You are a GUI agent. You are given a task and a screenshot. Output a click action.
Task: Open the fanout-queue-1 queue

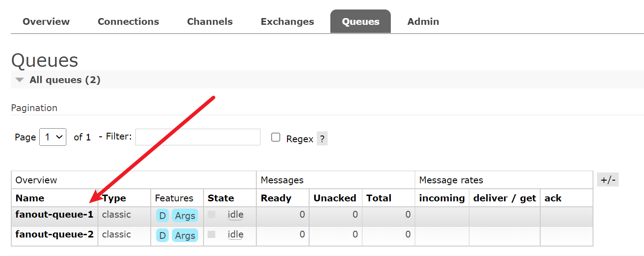click(x=54, y=214)
